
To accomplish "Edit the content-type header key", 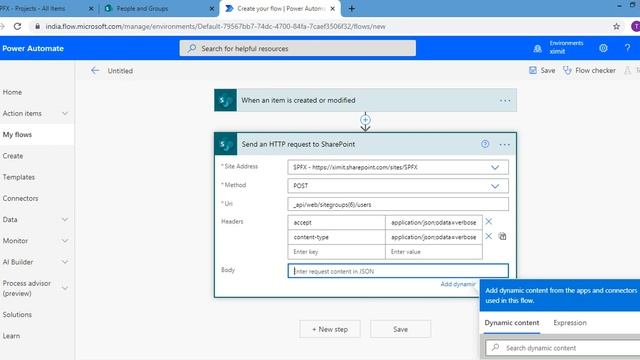I will point(336,237).
